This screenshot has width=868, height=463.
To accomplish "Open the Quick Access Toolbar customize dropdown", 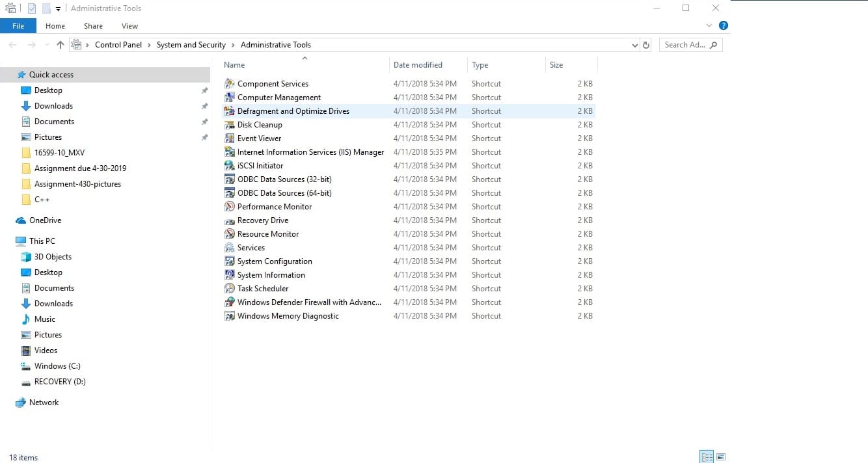I will point(58,9).
